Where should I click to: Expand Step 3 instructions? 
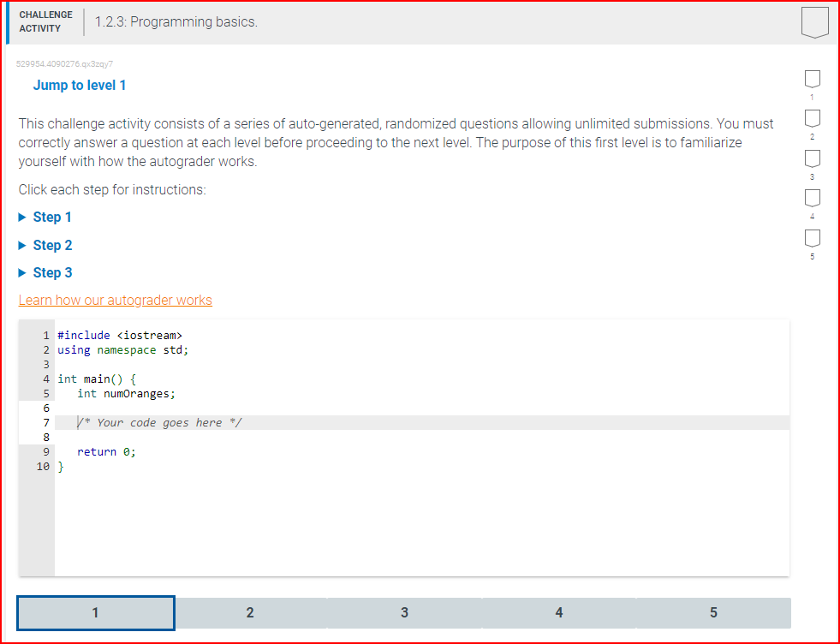coord(45,272)
